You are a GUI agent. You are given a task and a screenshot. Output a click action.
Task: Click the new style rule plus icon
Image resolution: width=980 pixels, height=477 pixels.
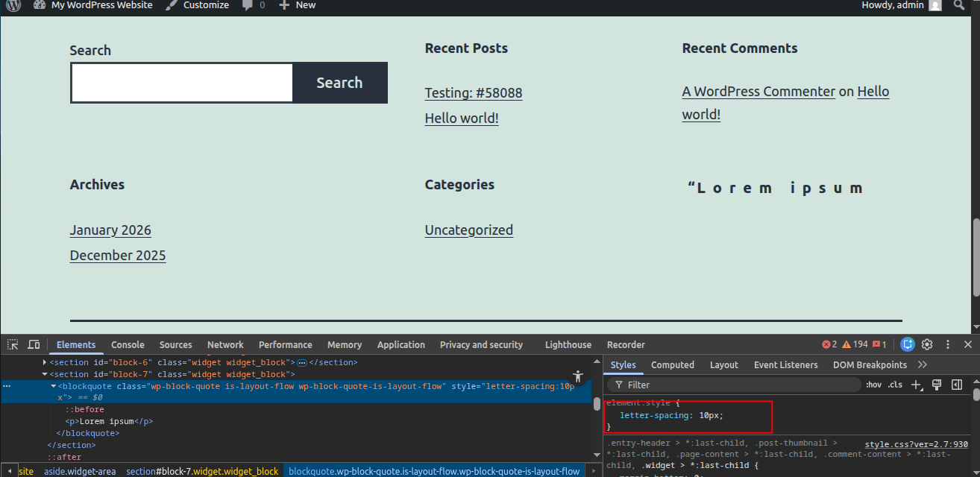917,385
